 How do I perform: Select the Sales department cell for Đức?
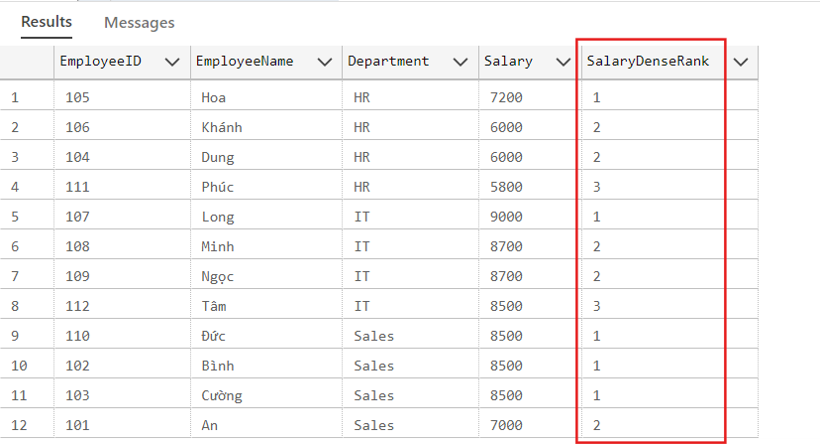pos(410,336)
